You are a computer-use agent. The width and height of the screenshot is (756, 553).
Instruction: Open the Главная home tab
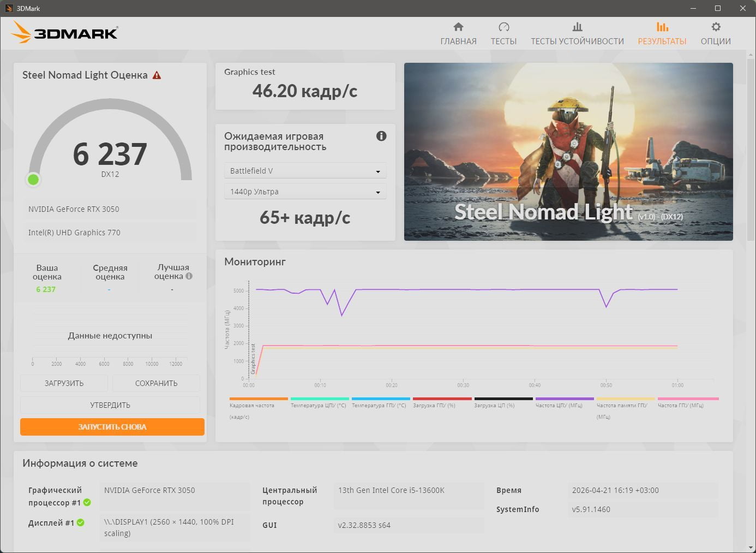[x=458, y=34]
